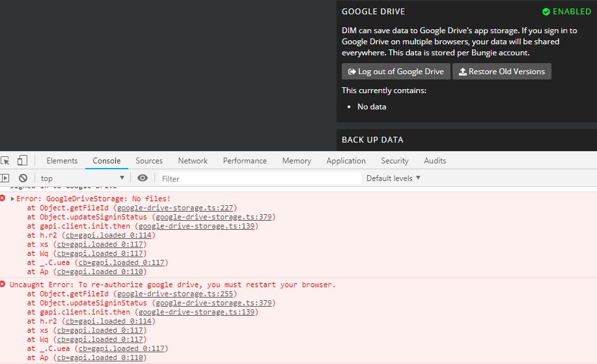
Task: Activate the inspect element picker icon
Action: click(5, 161)
